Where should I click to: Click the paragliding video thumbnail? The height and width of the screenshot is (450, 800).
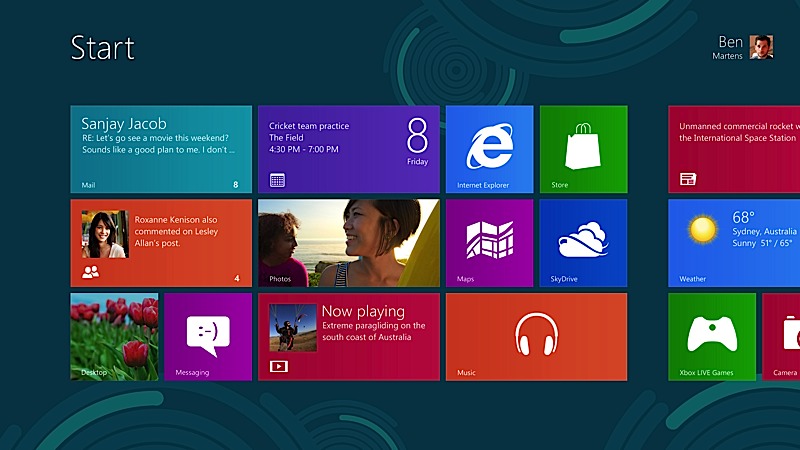[x=293, y=328]
